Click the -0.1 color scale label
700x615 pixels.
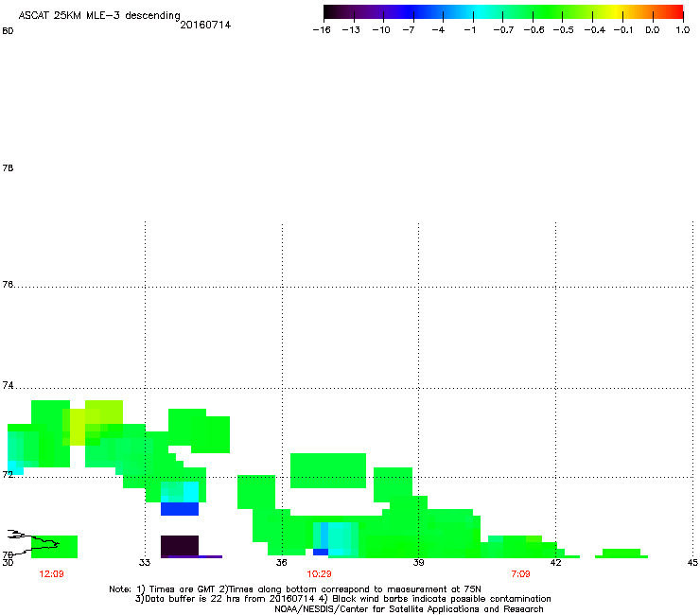(622, 30)
